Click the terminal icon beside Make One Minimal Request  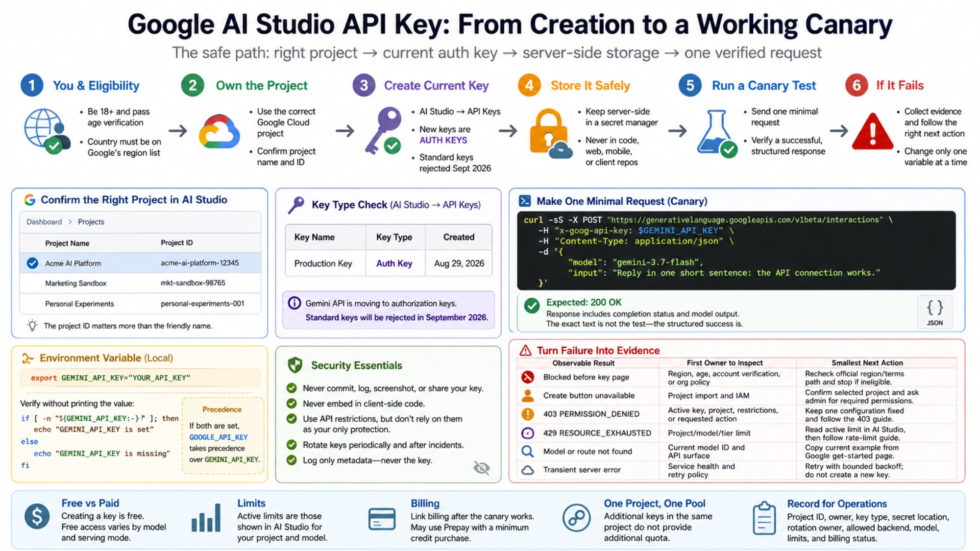tap(525, 201)
